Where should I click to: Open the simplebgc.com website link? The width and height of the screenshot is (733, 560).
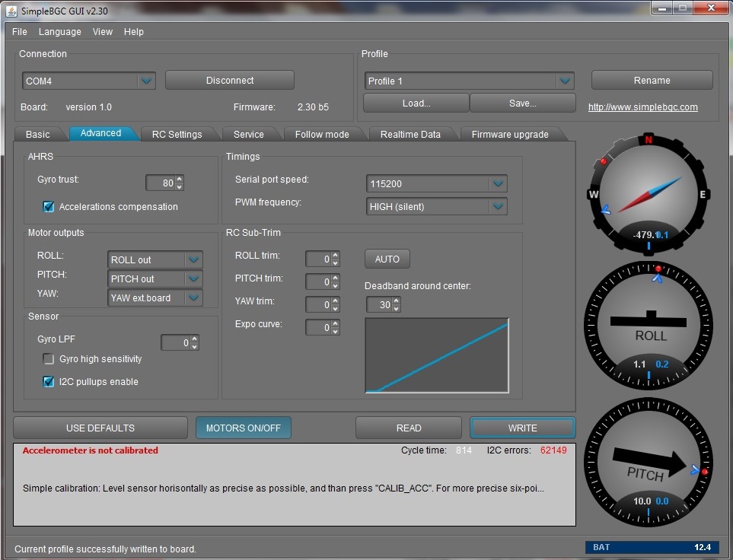642,107
